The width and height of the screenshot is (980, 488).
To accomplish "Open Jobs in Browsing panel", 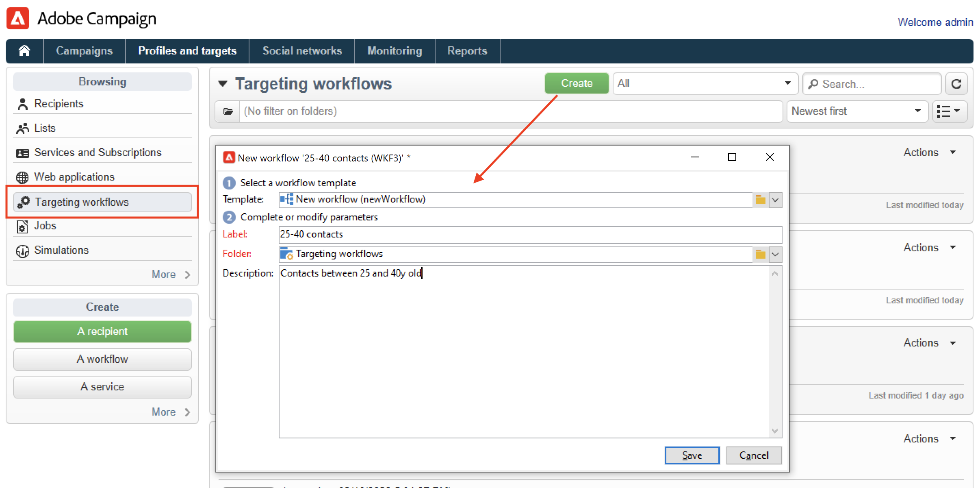I will [45, 226].
